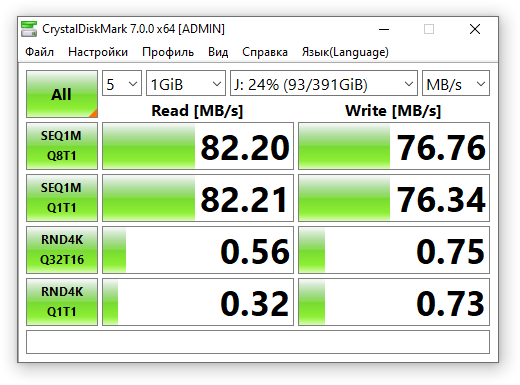520x385 pixels.
Task: Click the 0.75 RND4K write result cell
Action: tap(394, 250)
